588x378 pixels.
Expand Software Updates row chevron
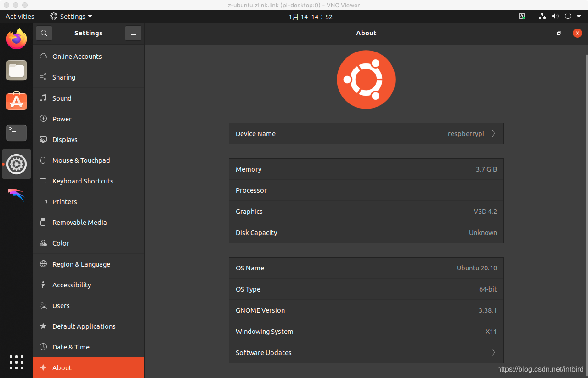pyautogui.click(x=493, y=352)
